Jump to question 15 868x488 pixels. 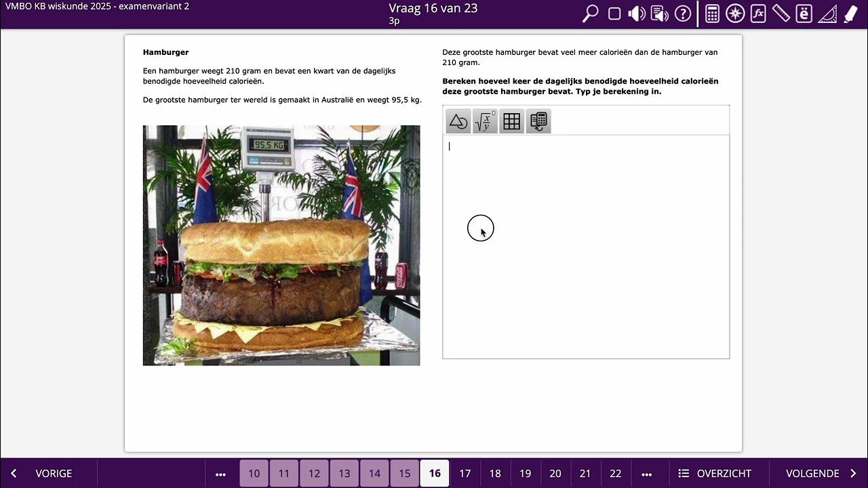pyautogui.click(x=405, y=474)
